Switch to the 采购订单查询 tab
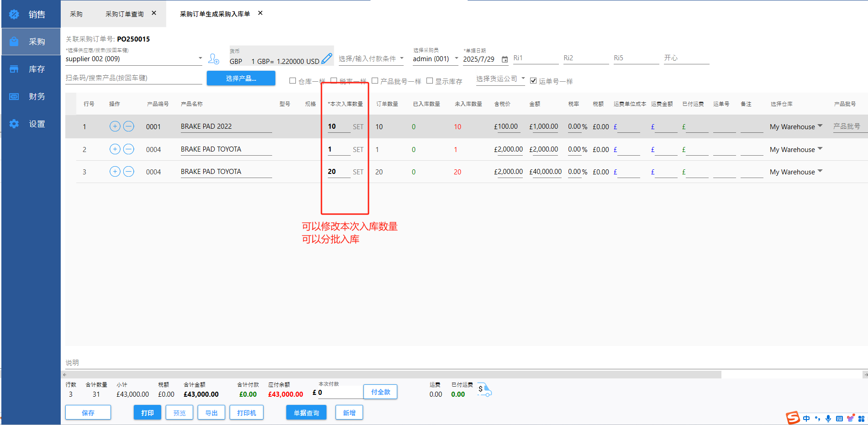This screenshot has height=425, width=868. pyautogui.click(x=125, y=14)
